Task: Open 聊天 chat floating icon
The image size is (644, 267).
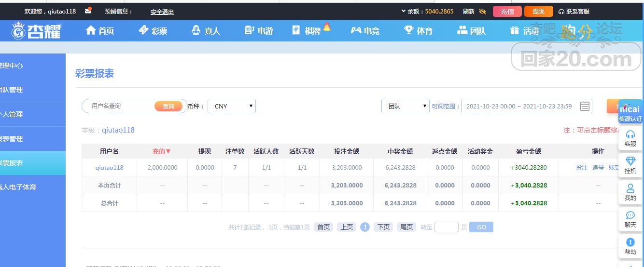Action: 630,219
